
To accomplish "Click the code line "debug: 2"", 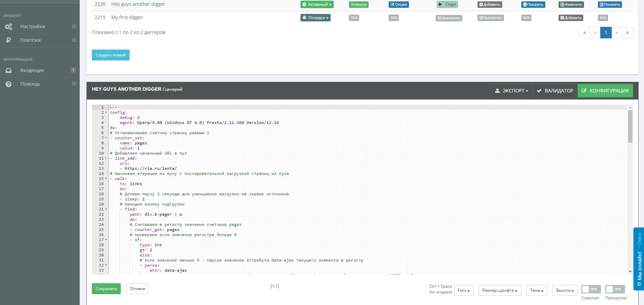I will [x=130, y=118].
